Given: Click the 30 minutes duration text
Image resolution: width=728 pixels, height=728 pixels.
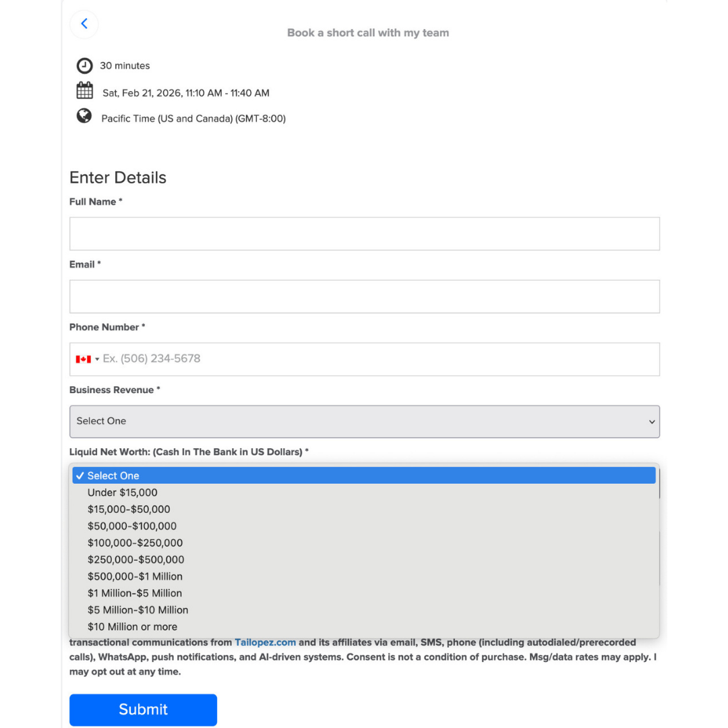Looking at the screenshot, I should pos(125,65).
